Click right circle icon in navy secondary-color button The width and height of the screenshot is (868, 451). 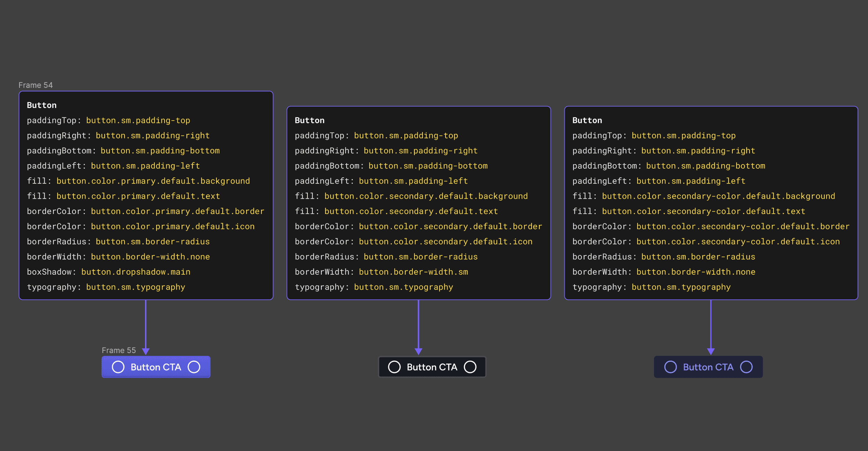[746, 367]
